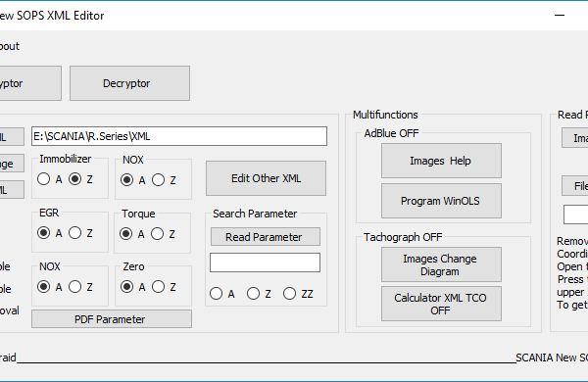Click the Multifunctions group label
This screenshot has width=588, height=382.
pyautogui.click(x=385, y=115)
